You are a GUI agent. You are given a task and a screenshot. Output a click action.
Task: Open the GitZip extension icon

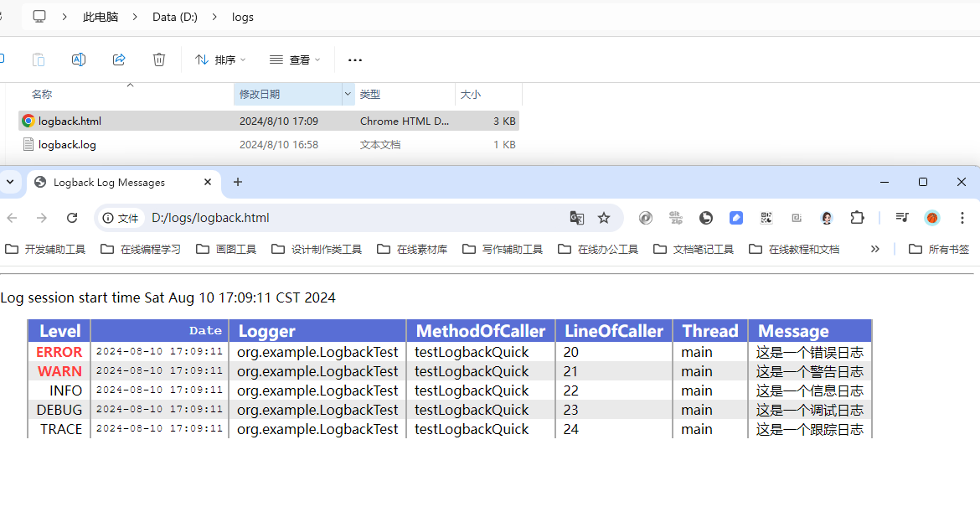[x=675, y=218]
